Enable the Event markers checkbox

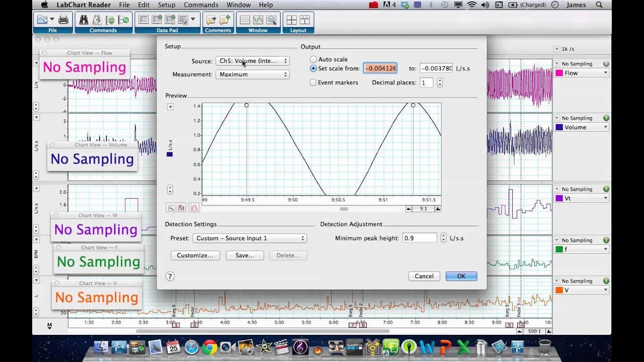tap(313, 82)
